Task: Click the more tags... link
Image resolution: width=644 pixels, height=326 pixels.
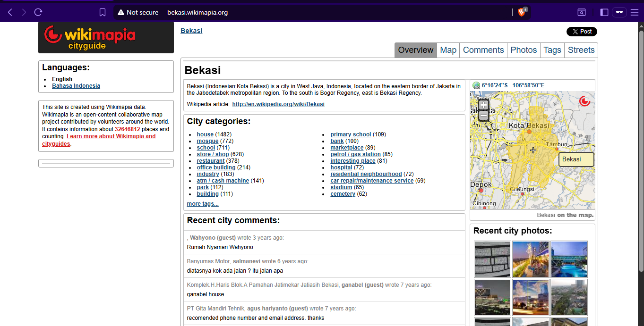Action: tap(203, 204)
